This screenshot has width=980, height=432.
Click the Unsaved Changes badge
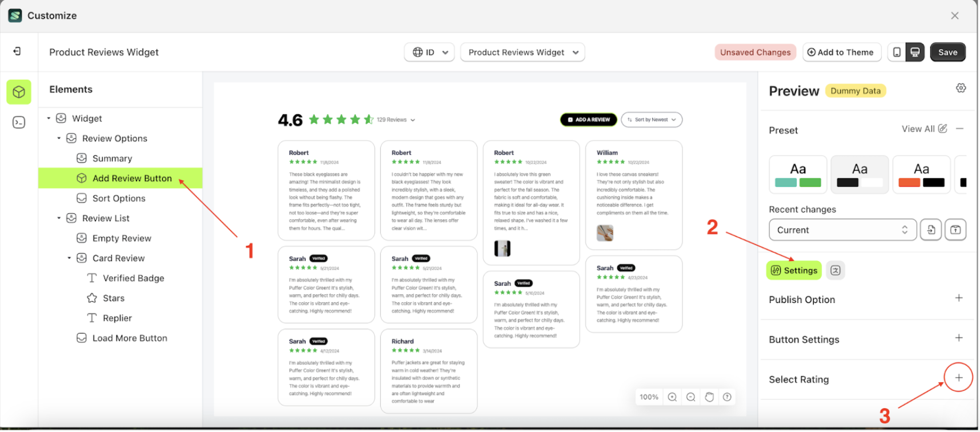pyautogui.click(x=755, y=52)
